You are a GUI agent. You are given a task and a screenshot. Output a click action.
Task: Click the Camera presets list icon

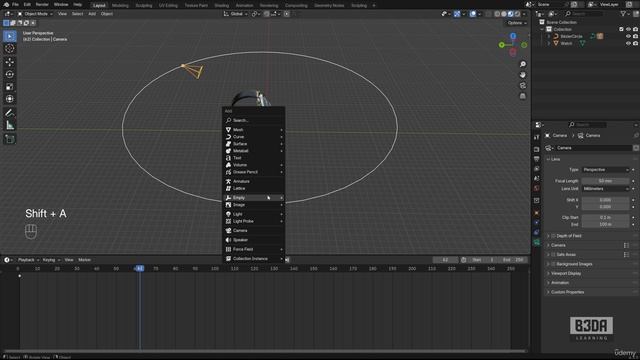point(626,245)
